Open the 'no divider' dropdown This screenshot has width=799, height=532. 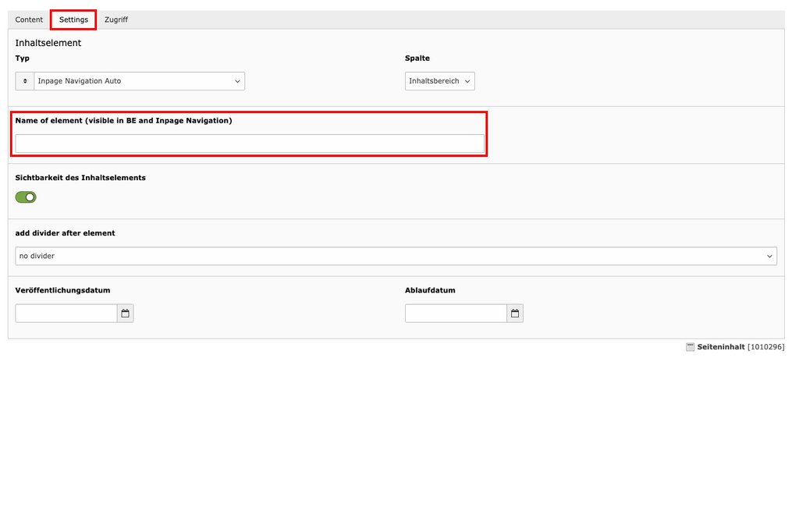pos(396,256)
